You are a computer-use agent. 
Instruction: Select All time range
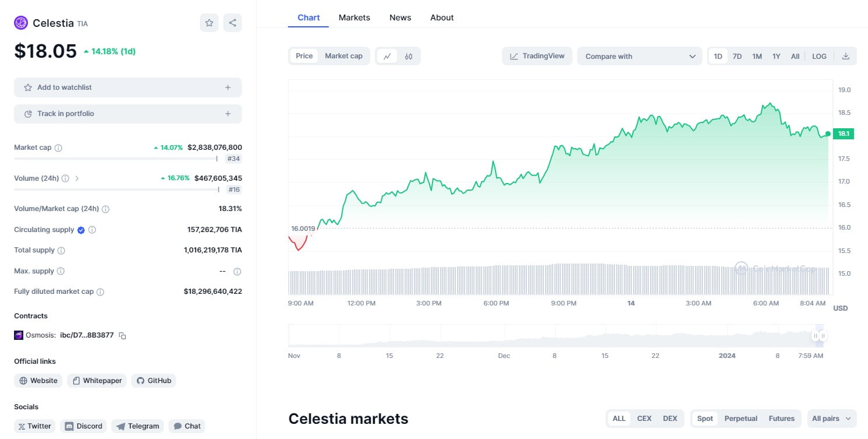[795, 57]
